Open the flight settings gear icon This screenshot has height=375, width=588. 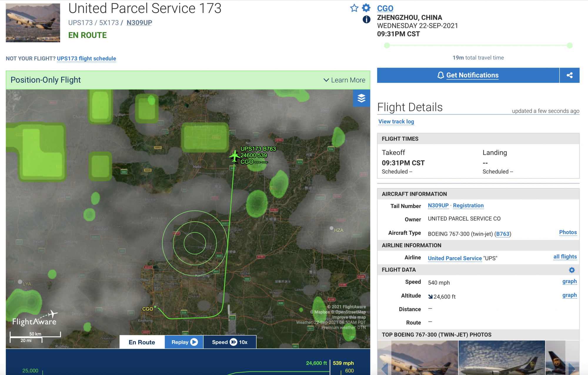(366, 8)
